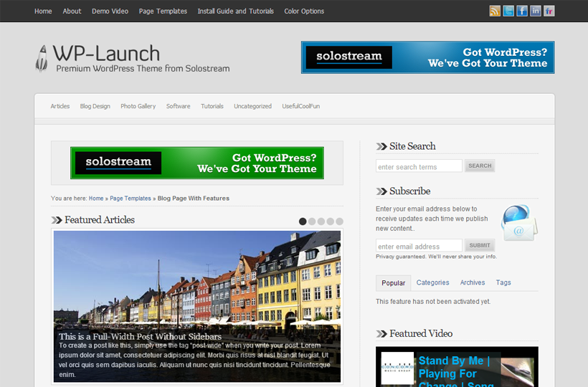The height and width of the screenshot is (387, 588).
Task: Click the SEARCH button
Action: tap(480, 166)
